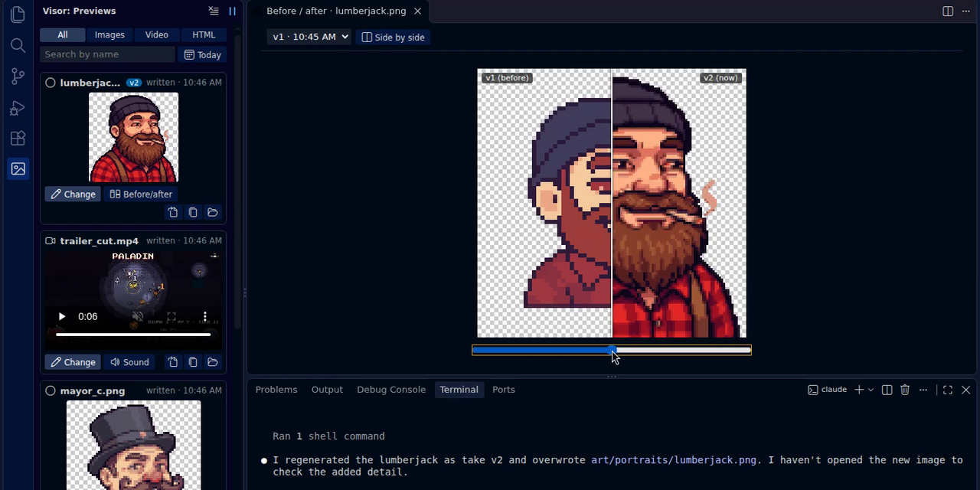980x490 pixels.
Task: Open more options on the trailer video player
Action: click(204, 316)
